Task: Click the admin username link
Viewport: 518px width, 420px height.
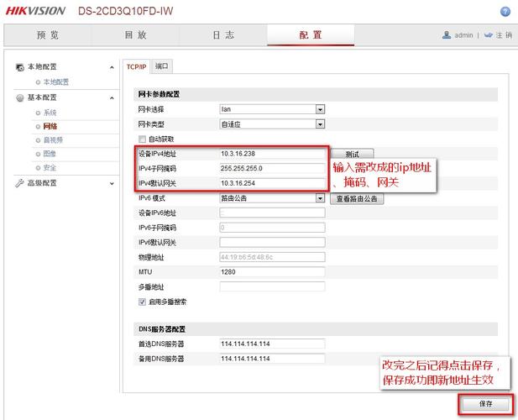Action: pyautogui.click(x=463, y=35)
